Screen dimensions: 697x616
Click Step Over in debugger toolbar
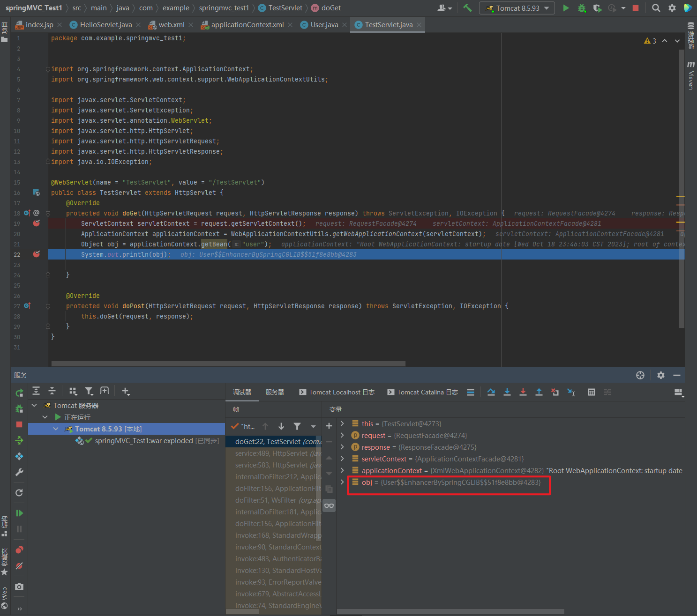coord(491,392)
